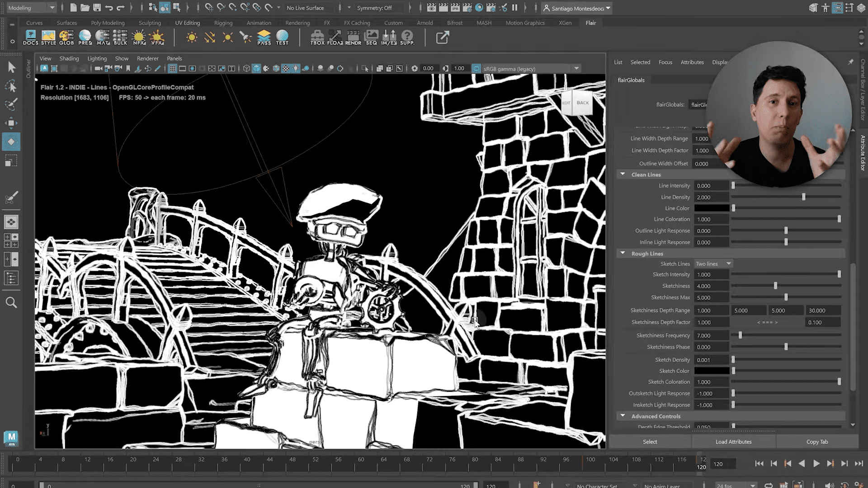Toggle the audio speaker icon
This screenshot has width=868, height=488.
tap(829, 485)
